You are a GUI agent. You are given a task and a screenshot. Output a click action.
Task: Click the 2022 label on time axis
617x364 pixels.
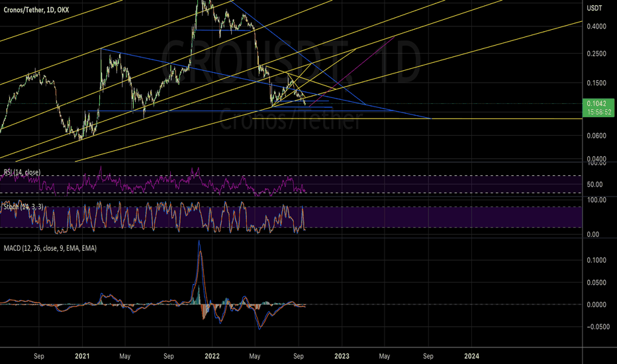point(212,356)
